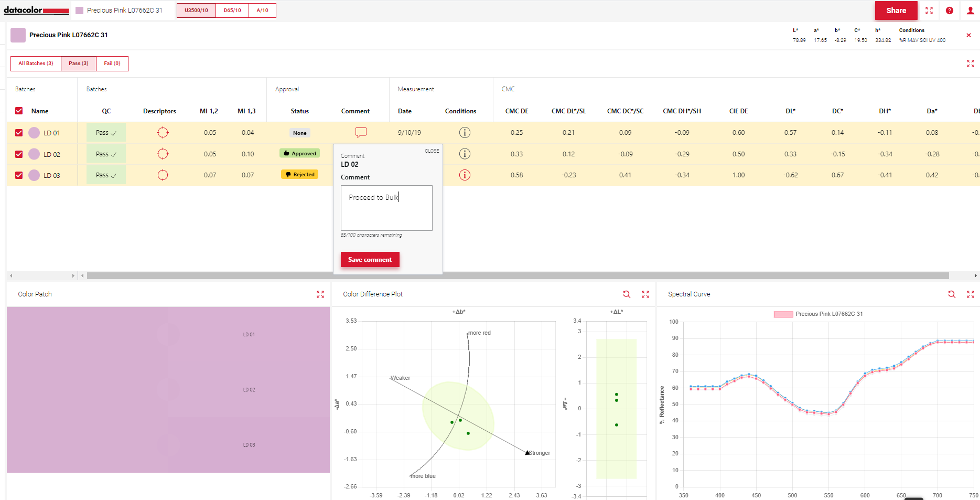
Task: Click the zoom magnifier in Spectral Curve panel
Action: tap(952, 294)
